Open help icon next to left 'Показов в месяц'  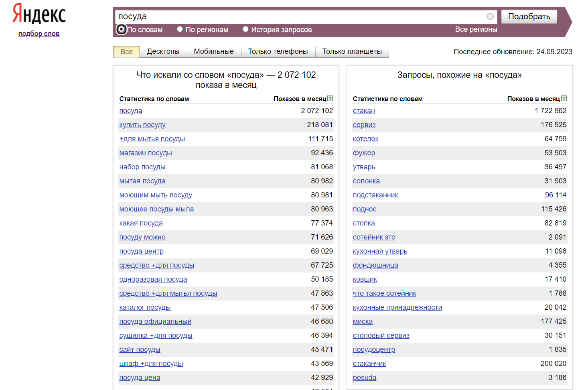pyautogui.click(x=330, y=98)
